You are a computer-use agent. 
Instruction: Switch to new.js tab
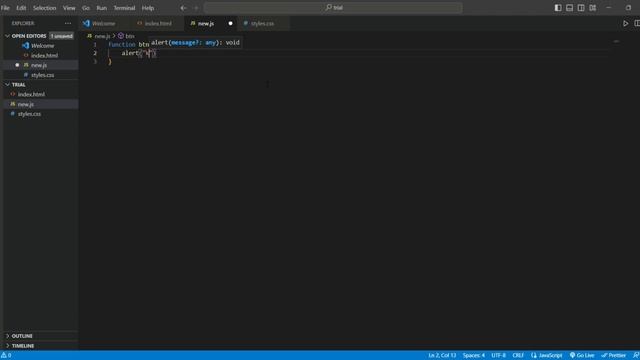pyautogui.click(x=206, y=24)
